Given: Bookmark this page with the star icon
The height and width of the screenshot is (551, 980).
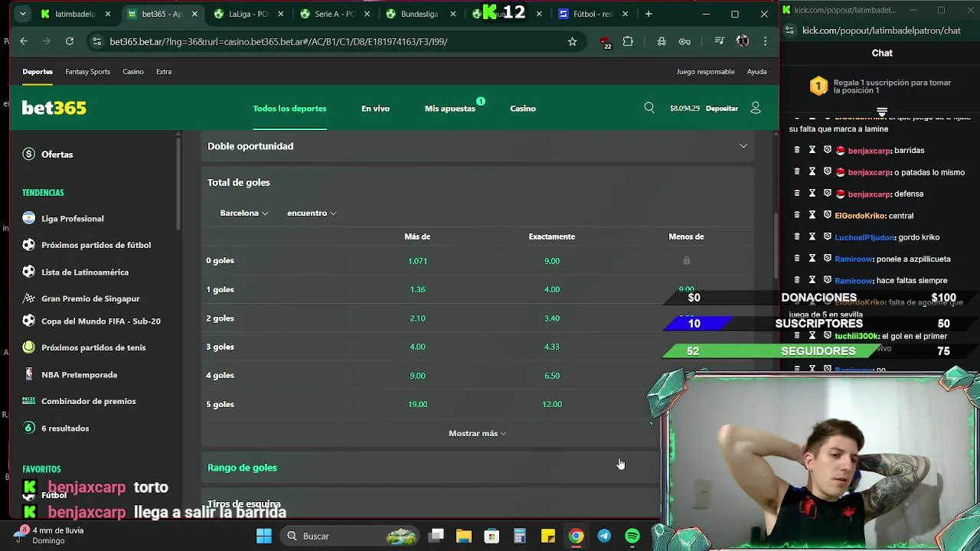Looking at the screenshot, I should (572, 41).
